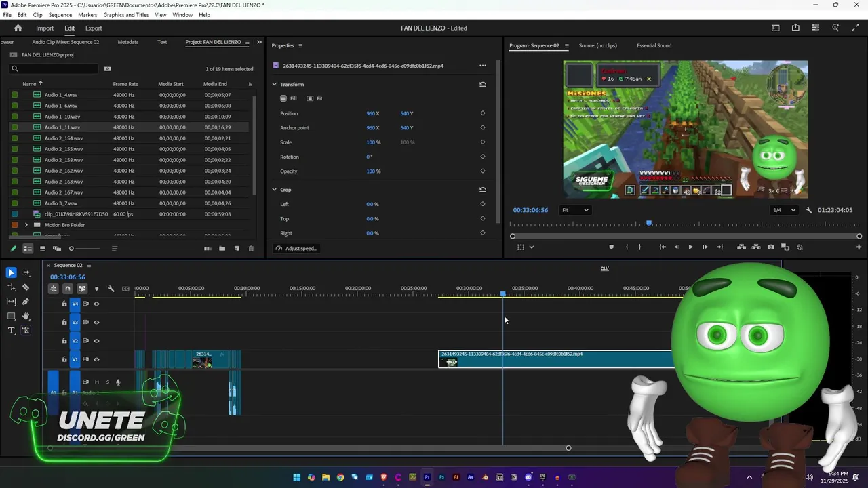Viewport: 868px width, 488px height.
Task: Open the Markers menu
Action: point(87,15)
